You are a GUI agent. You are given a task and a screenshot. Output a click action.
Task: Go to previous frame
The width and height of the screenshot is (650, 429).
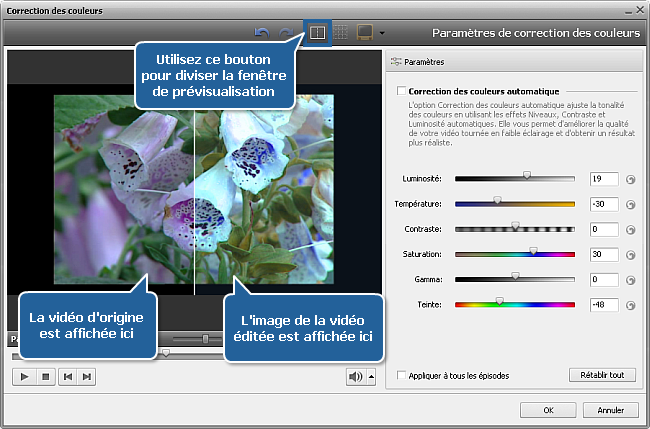pos(68,376)
